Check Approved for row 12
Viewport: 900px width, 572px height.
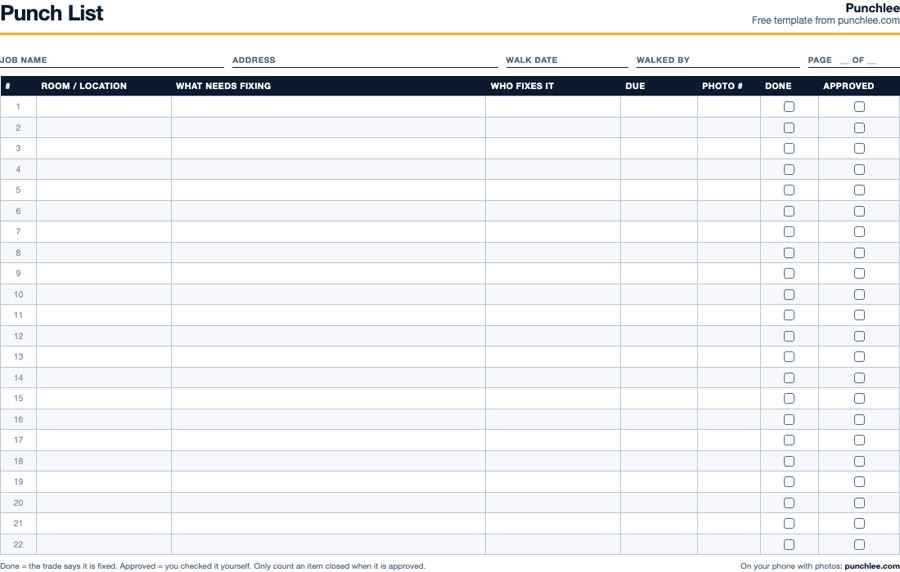coord(859,336)
